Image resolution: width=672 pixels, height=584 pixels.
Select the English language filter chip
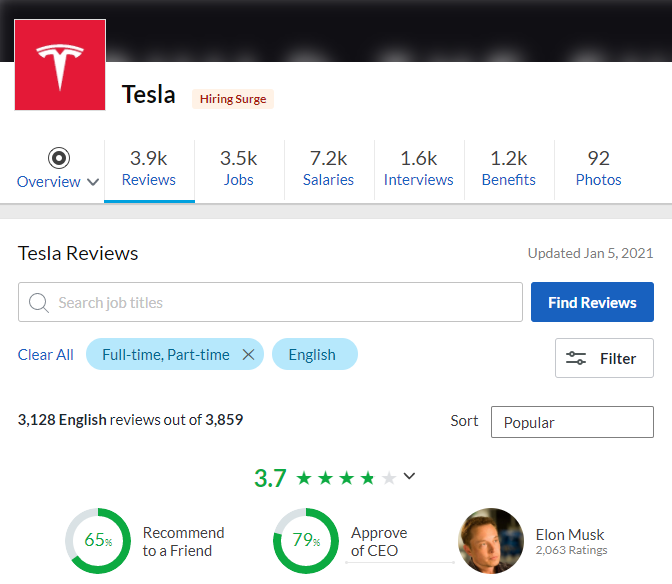[313, 355]
